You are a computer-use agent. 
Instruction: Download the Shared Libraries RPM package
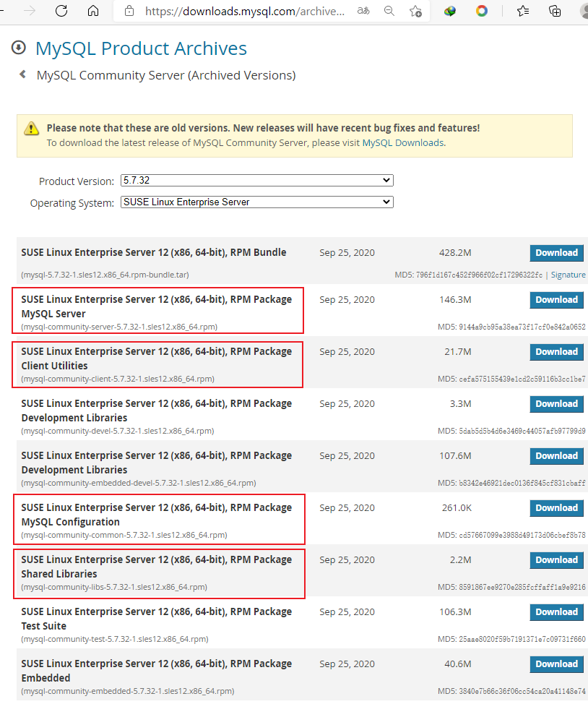click(x=556, y=560)
